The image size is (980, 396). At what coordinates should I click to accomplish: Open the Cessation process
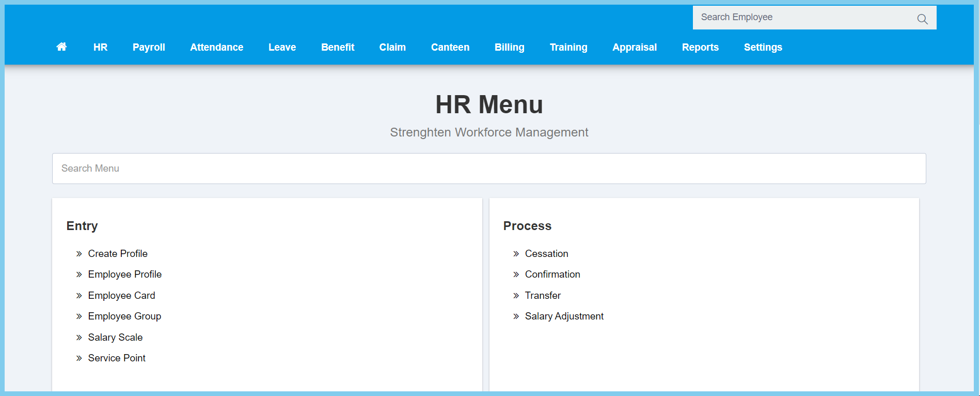[546, 254]
